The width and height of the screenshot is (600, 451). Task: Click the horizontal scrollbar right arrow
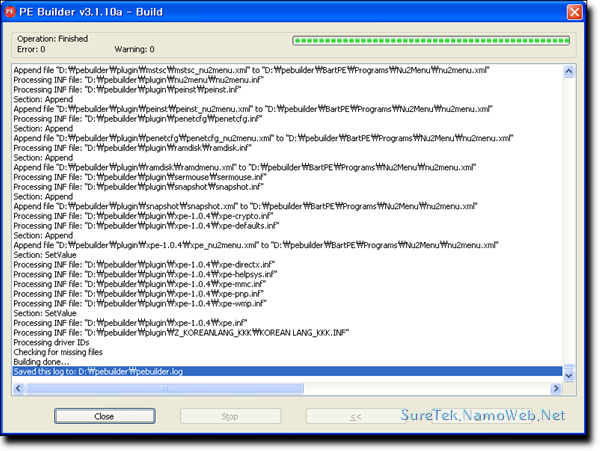[556, 388]
